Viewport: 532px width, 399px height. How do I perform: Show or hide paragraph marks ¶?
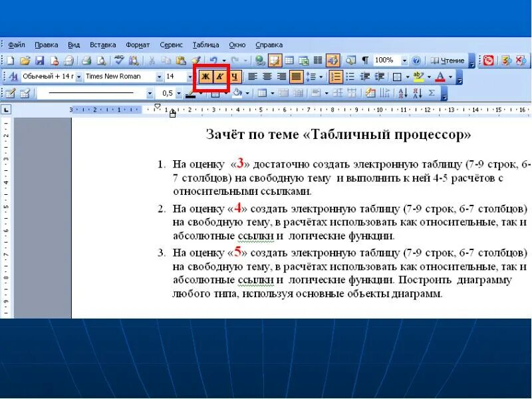(365, 61)
